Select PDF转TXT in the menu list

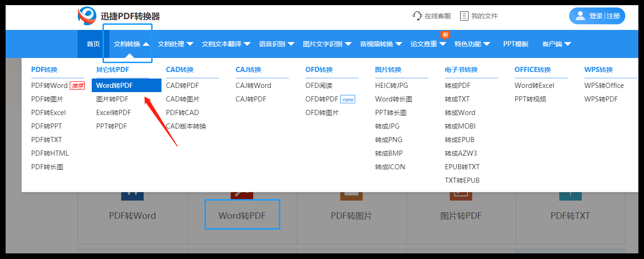(x=47, y=140)
